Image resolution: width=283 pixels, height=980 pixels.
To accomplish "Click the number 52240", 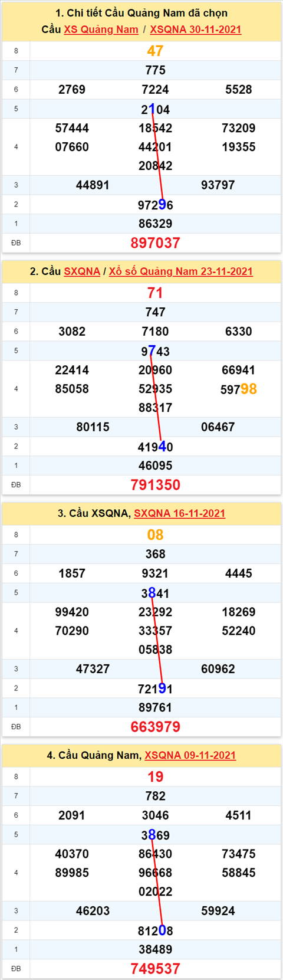I will 239,631.
